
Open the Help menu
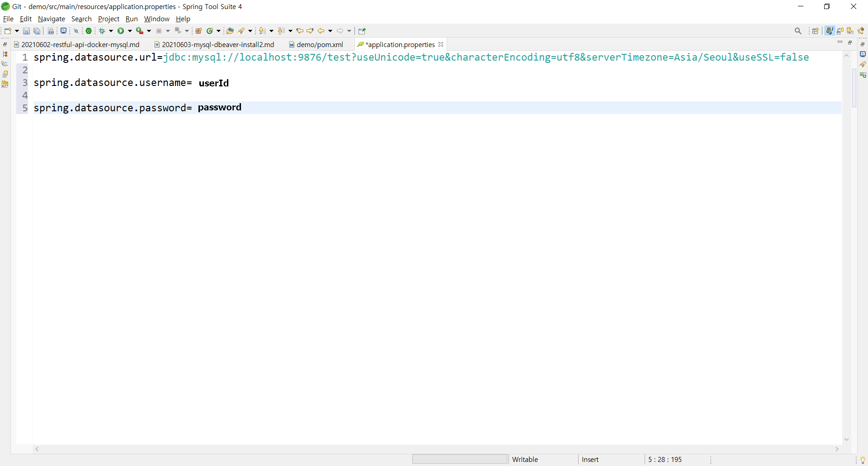point(183,19)
